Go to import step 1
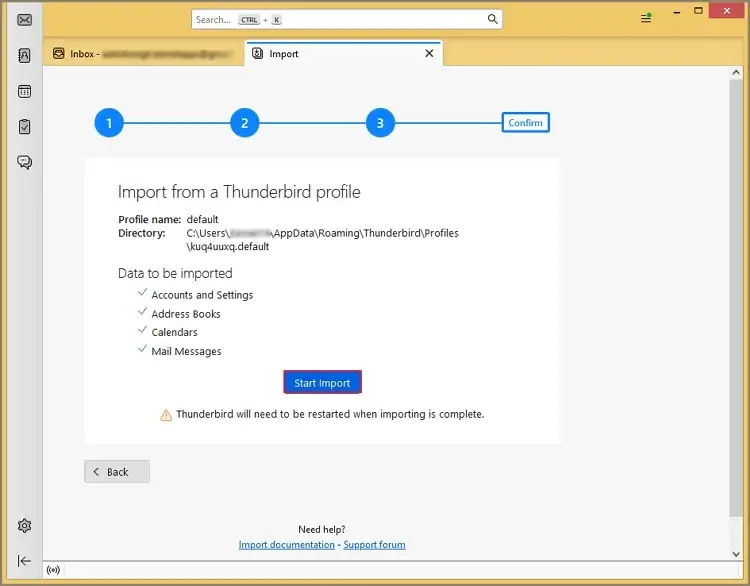The image size is (750, 586). tap(109, 123)
